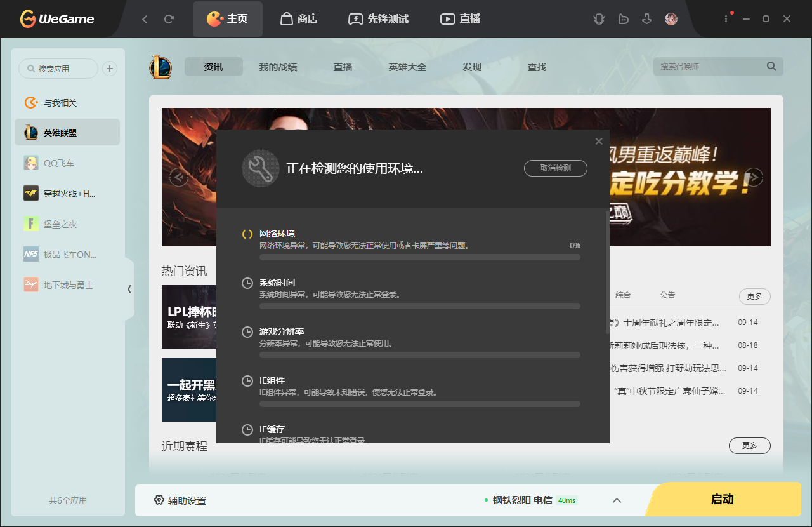Open the 一起开黑 news thumbnail
The width and height of the screenshot is (812, 527).
tap(189, 390)
